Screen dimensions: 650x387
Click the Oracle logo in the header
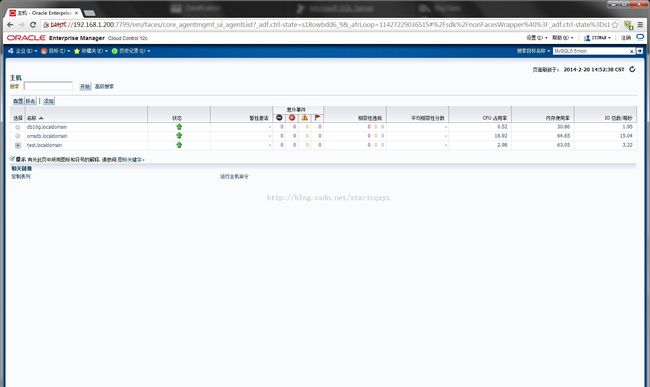[26, 38]
